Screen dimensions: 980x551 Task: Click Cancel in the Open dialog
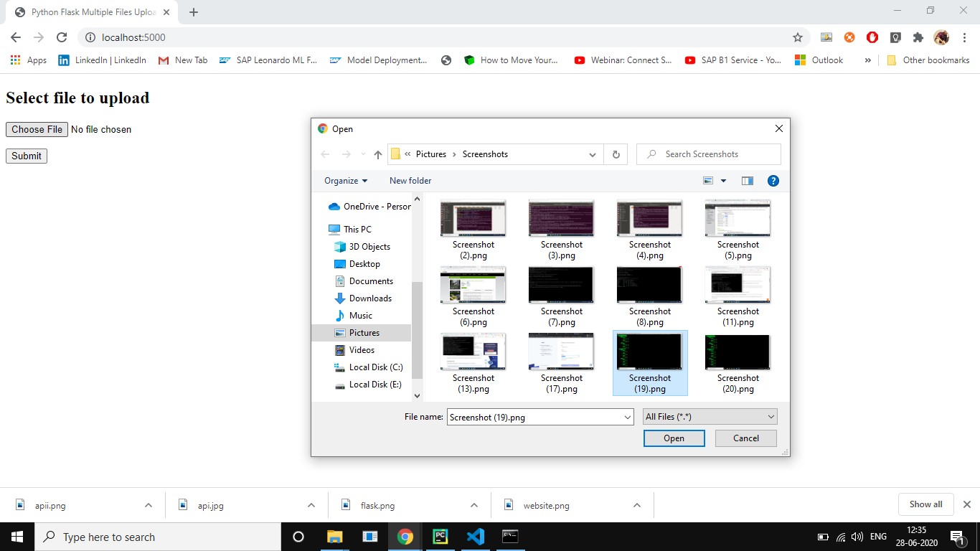tap(746, 438)
